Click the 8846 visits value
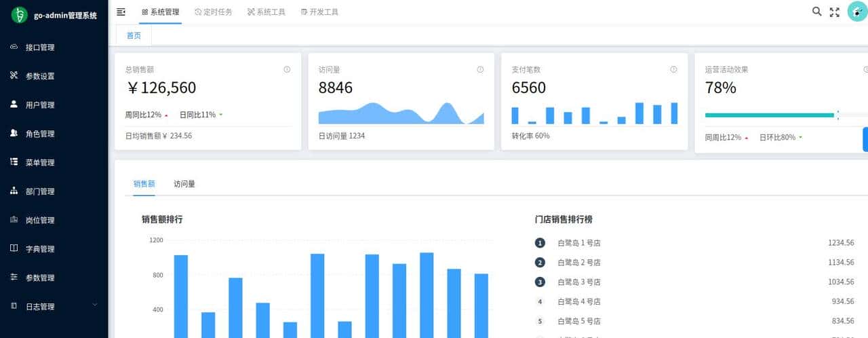The width and height of the screenshot is (868, 338). pos(336,88)
